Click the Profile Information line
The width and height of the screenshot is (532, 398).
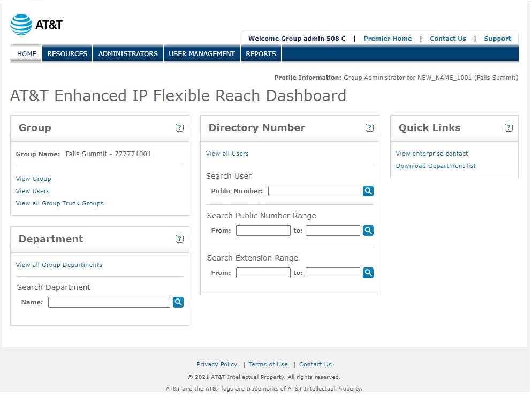[396, 78]
